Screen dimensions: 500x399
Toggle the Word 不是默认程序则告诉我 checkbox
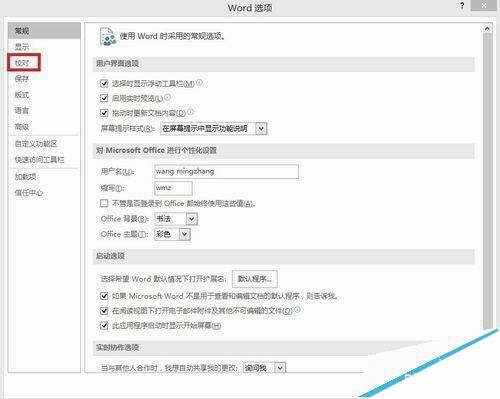pos(104,296)
